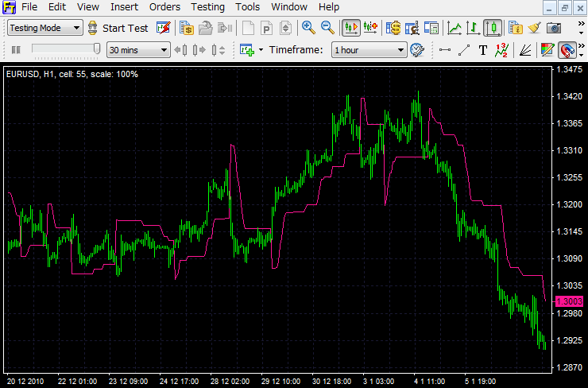
Task: Switch to candlestick chart type
Action: pos(493,28)
